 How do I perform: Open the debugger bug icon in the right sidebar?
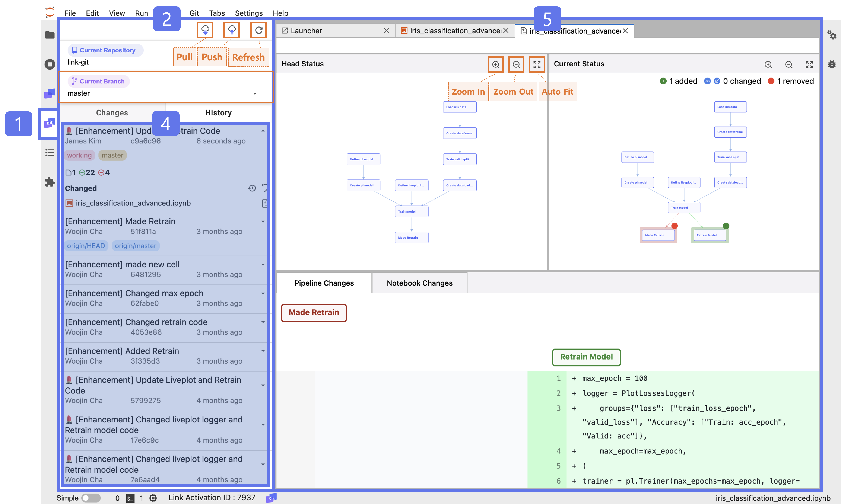(x=831, y=64)
